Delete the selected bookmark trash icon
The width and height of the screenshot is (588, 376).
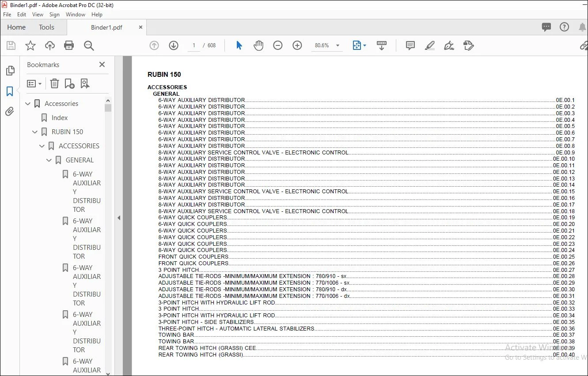[54, 83]
